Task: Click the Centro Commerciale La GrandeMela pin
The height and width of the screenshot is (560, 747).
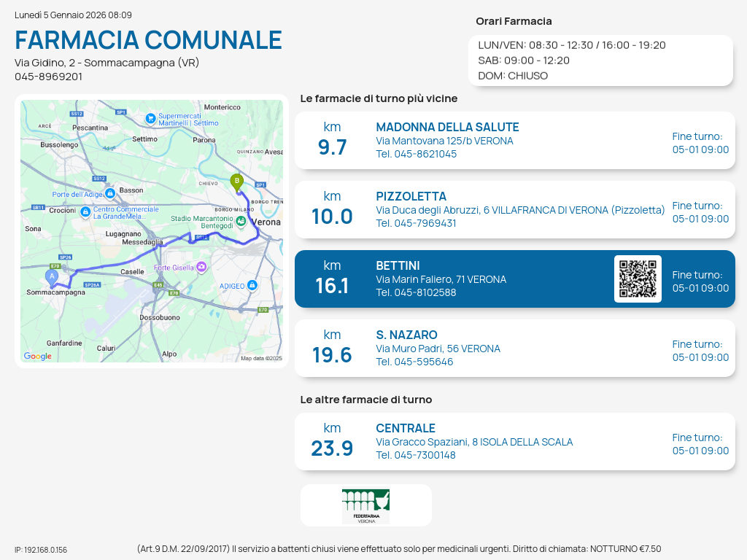Action: pos(85,212)
